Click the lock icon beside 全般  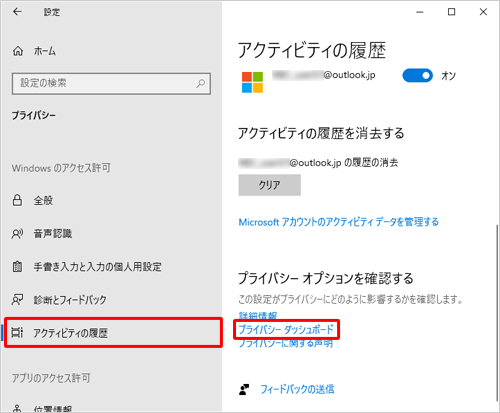[17, 200]
